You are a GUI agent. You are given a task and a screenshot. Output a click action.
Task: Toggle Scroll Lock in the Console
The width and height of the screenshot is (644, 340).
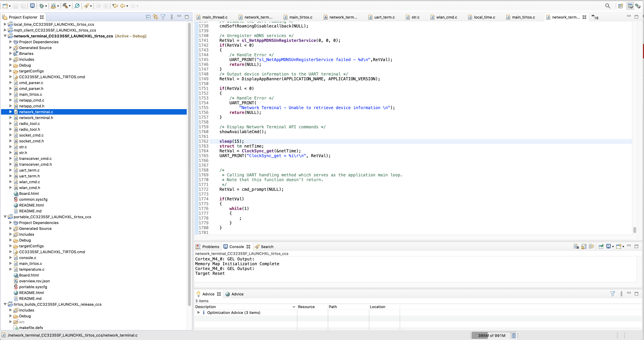tap(584, 246)
